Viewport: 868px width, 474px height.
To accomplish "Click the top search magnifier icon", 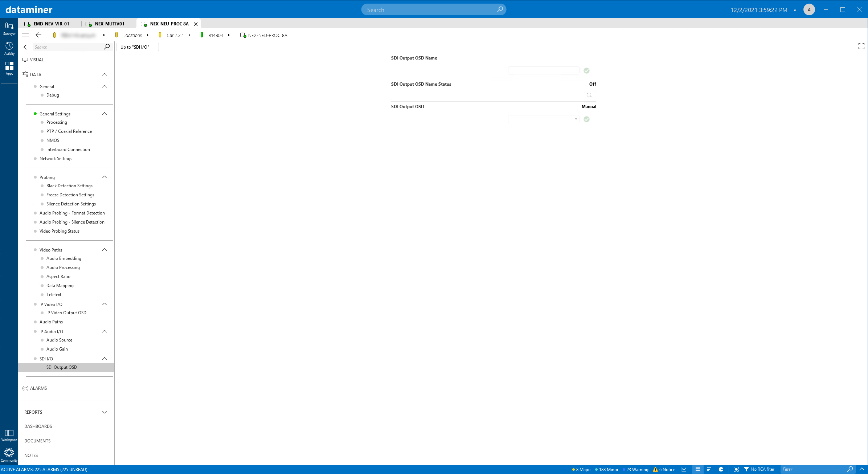I will (500, 9).
